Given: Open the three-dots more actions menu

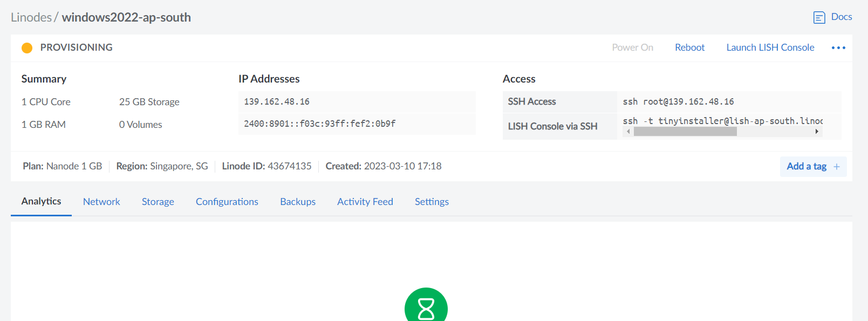Looking at the screenshot, I should click(838, 48).
